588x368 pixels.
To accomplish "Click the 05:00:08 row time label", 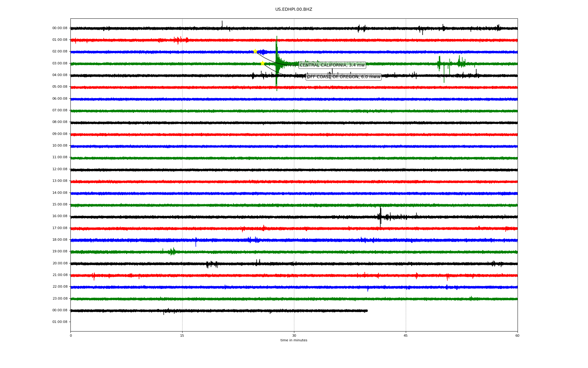I will [60, 87].
